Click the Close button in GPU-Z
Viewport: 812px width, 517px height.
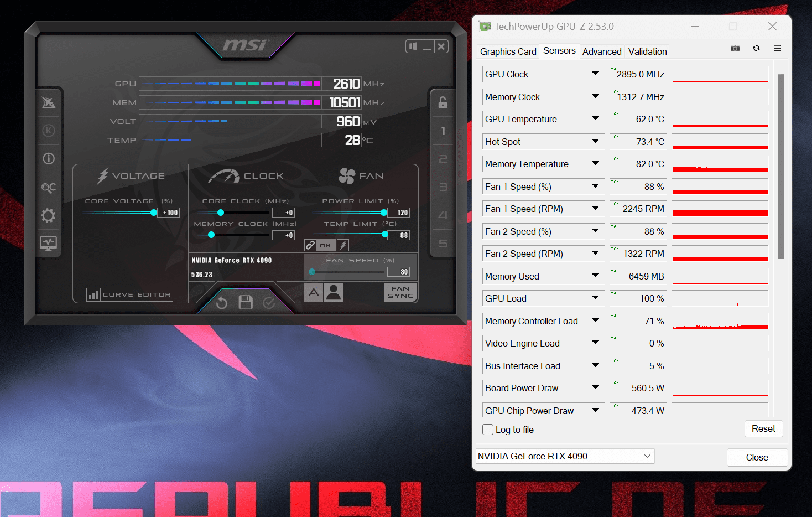[757, 457]
